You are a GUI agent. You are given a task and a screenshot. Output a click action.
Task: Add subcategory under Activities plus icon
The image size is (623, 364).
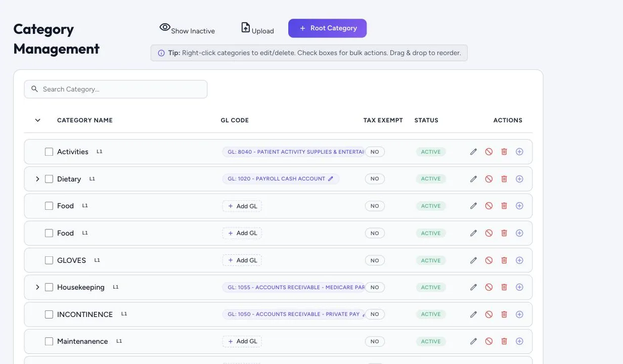(519, 152)
